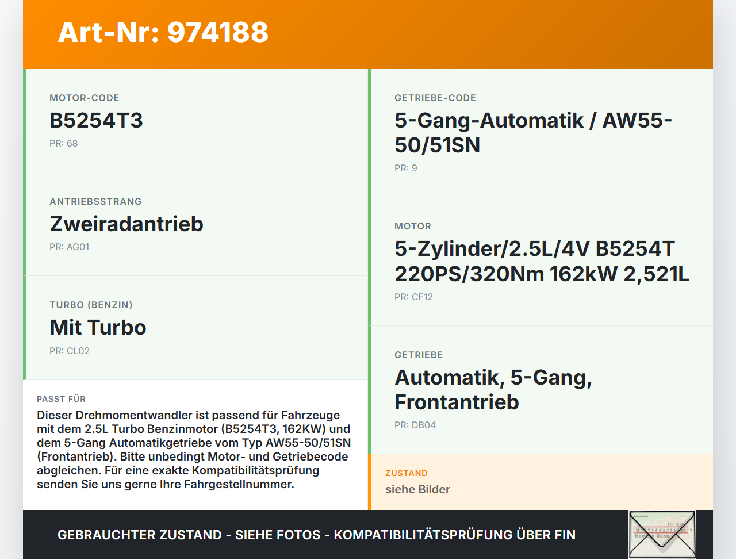Toggle the orange accent bar beside ZUSTAND

coord(370,482)
